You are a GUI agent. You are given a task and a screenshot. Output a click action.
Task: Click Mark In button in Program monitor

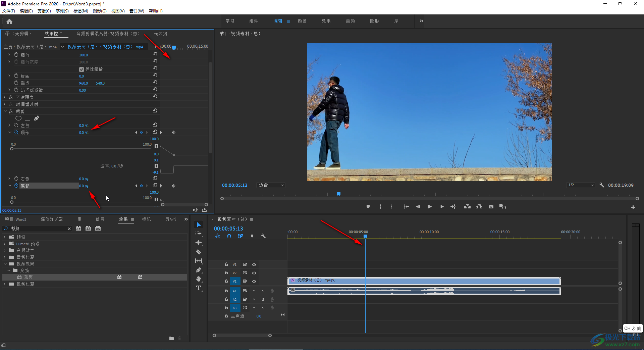click(380, 207)
